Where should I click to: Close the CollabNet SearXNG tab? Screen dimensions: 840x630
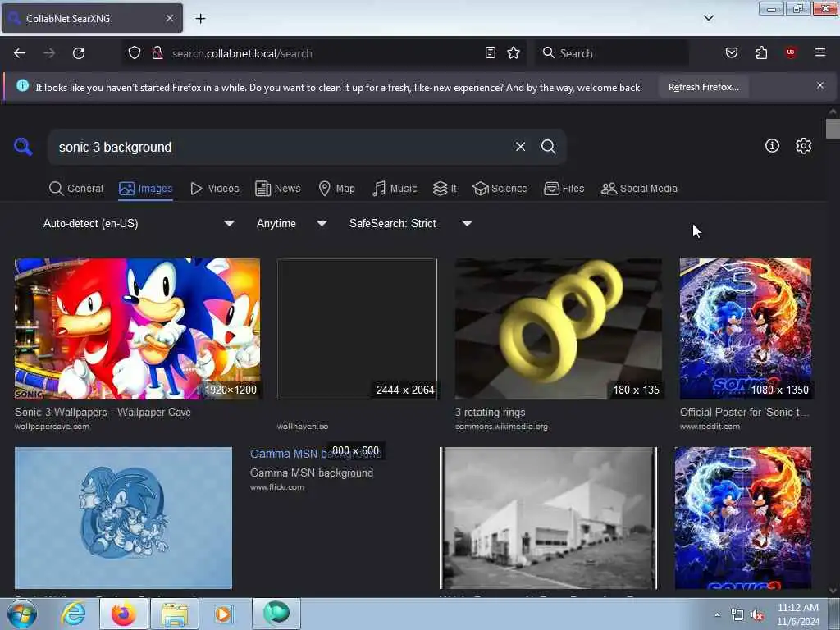click(x=170, y=18)
